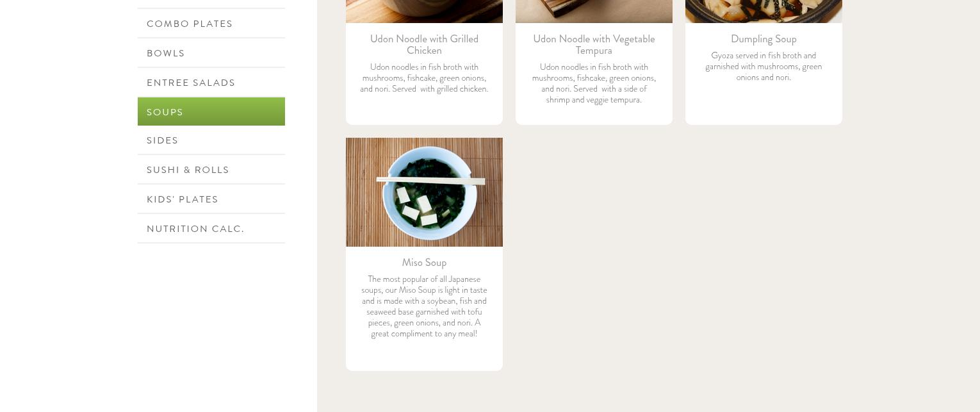Click the Dumpling Soup photo

[764, 11]
